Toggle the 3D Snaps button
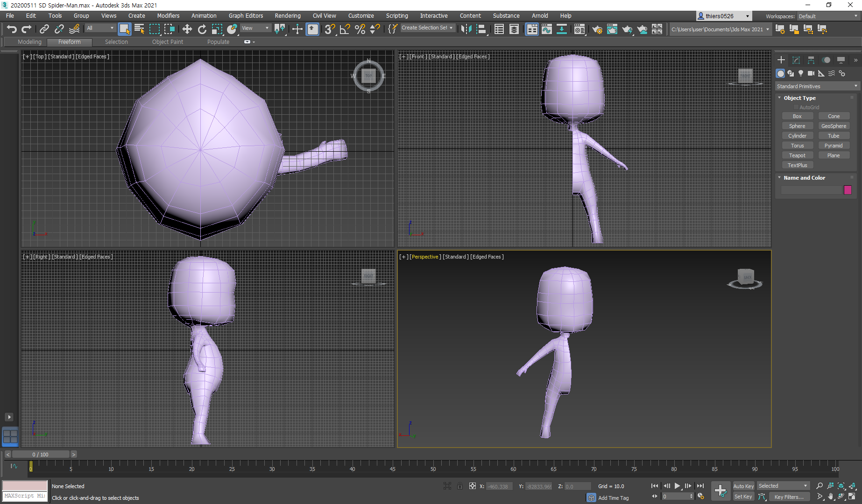 (x=330, y=29)
